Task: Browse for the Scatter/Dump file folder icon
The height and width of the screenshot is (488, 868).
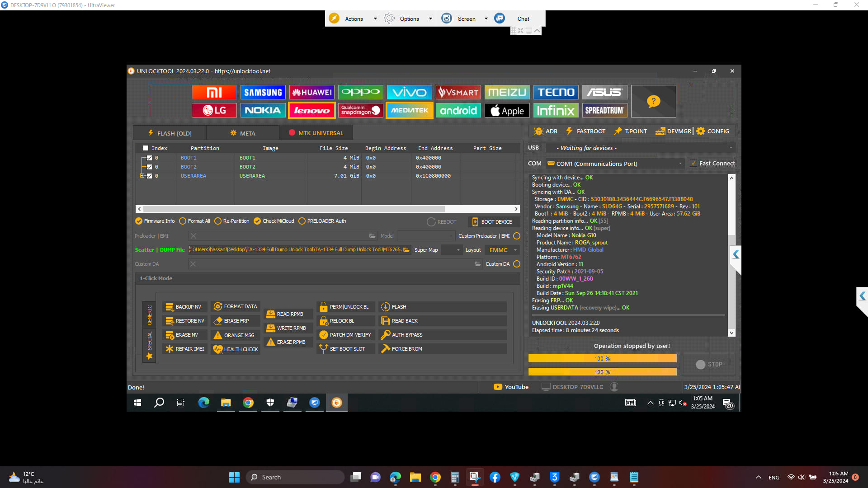Action: (x=406, y=250)
